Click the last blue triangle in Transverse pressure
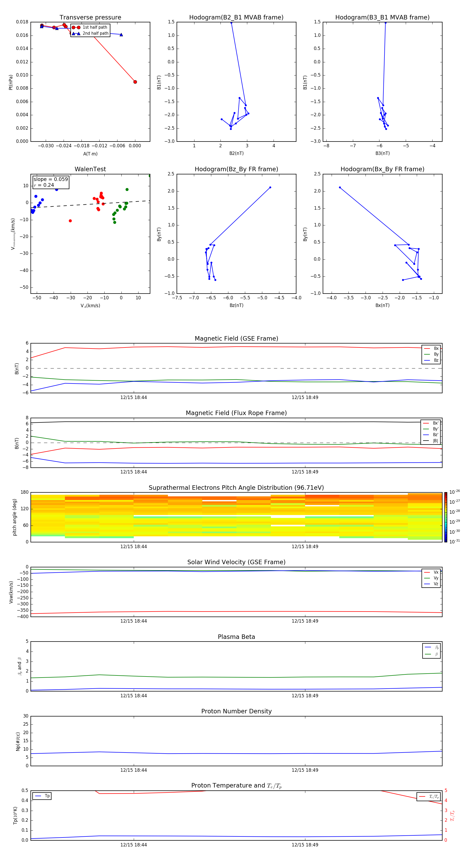The image size is (473, 868). (x=121, y=35)
